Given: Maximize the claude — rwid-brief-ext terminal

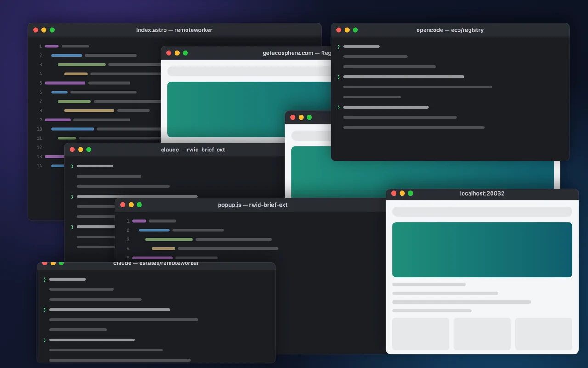Looking at the screenshot, I should pyautogui.click(x=89, y=149).
